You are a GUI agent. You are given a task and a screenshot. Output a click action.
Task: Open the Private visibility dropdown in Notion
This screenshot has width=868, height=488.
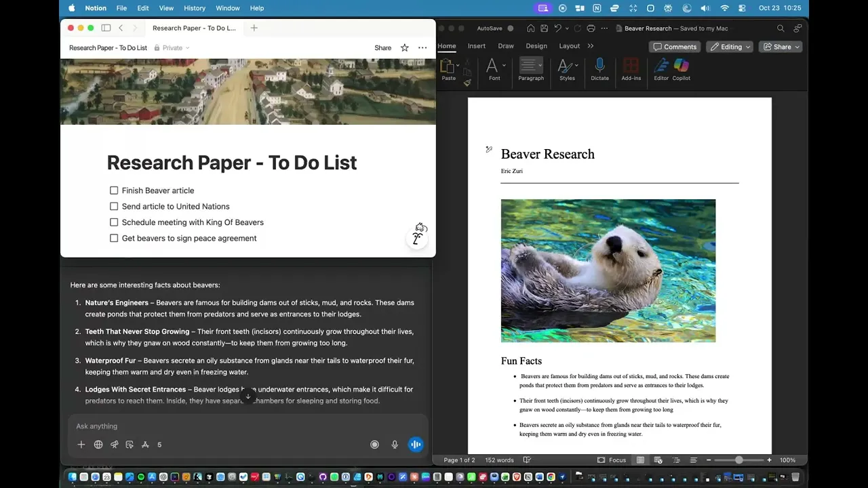point(172,48)
